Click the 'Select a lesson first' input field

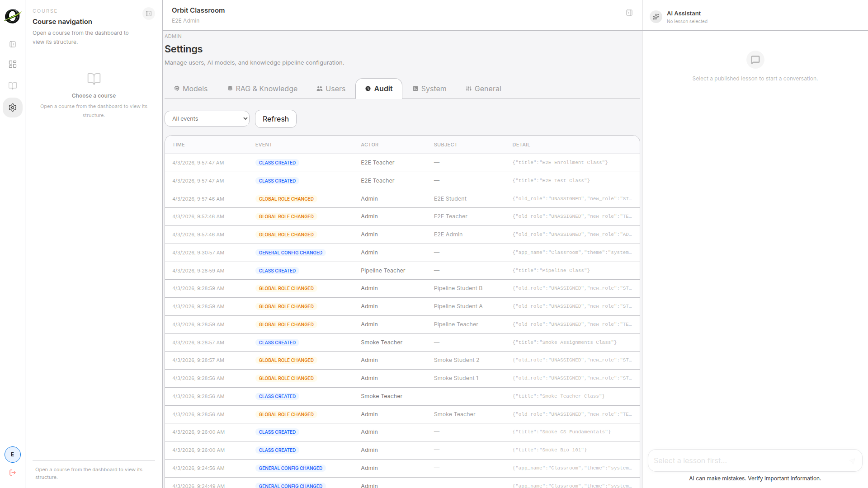755,460
